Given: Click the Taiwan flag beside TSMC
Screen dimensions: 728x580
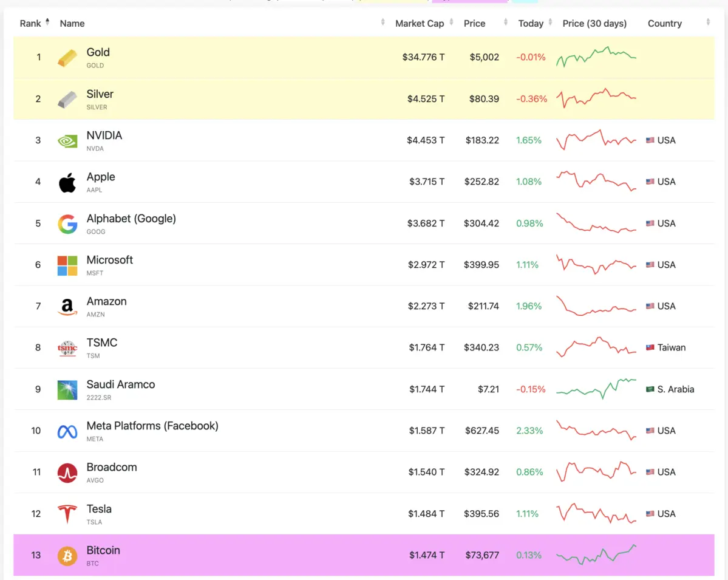Looking at the screenshot, I should point(650,347).
